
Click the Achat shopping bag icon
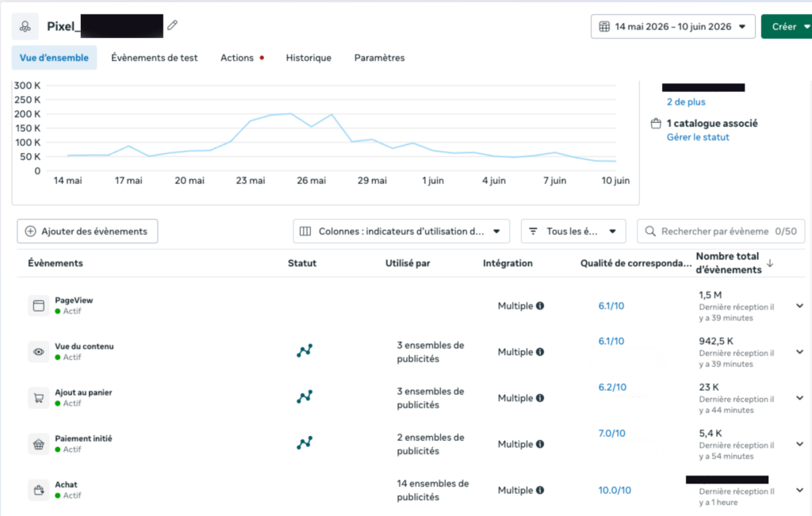pos(38,490)
